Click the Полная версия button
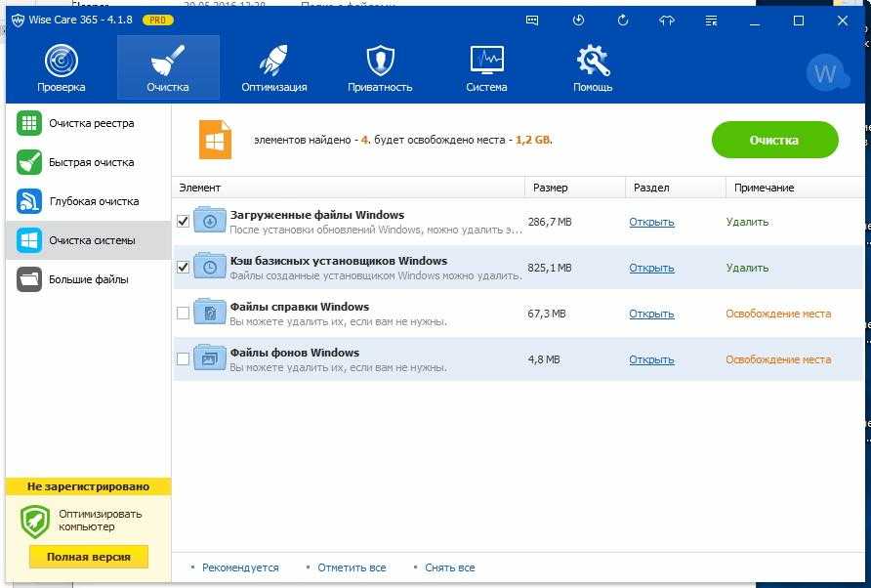The width and height of the screenshot is (871, 588). click(88, 557)
